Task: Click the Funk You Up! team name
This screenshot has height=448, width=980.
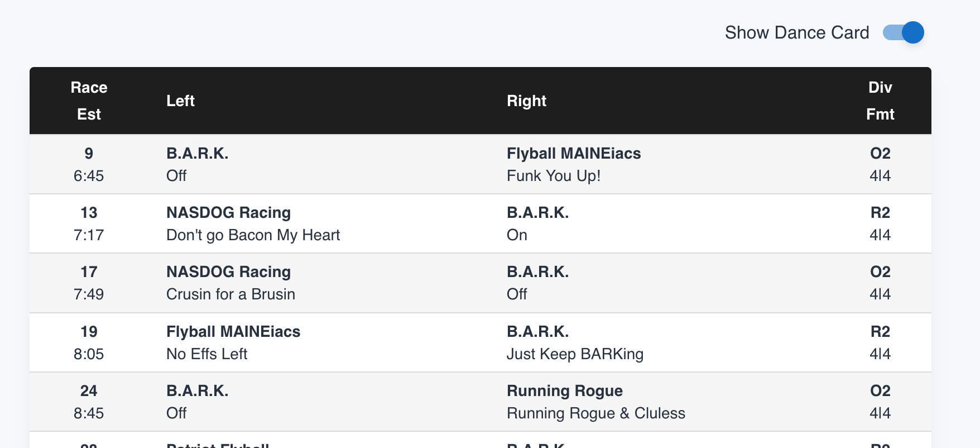Action: point(553,176)
